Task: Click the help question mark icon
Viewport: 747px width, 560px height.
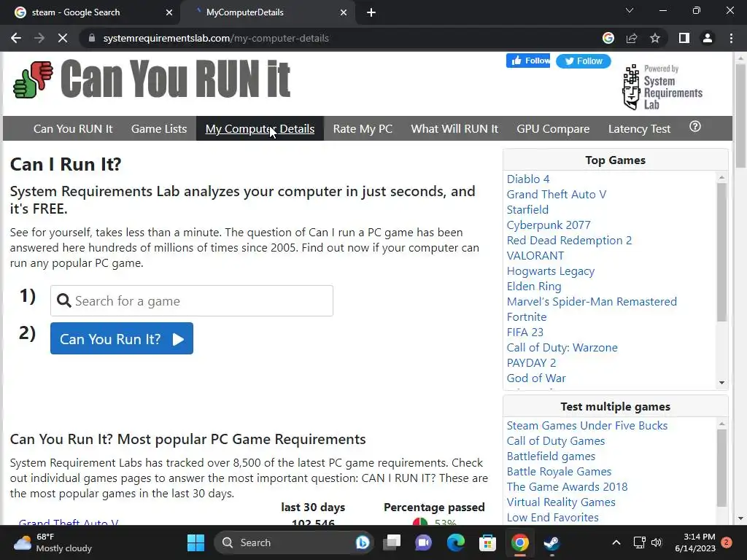Action: pos(695,127)
